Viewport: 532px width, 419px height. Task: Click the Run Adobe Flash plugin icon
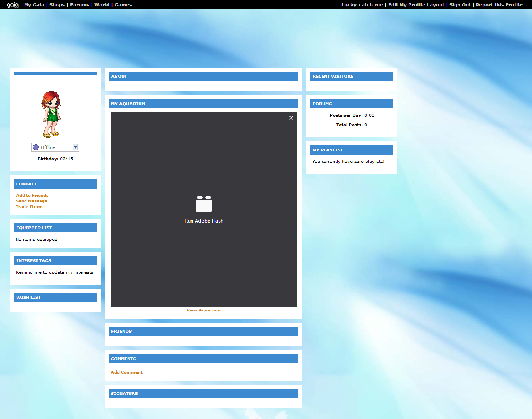204,204
